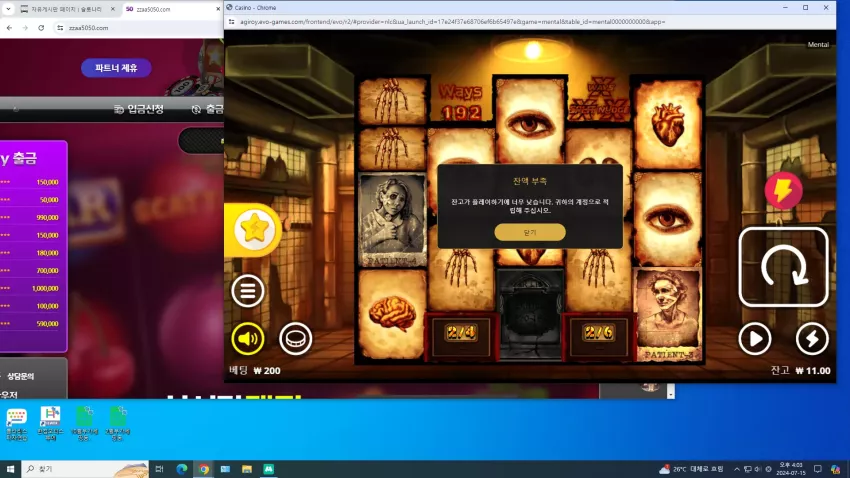Click the green app icon in the taskbar
Image resolution: width=850 pixels, height=478 pixels.
pos(269,469)
